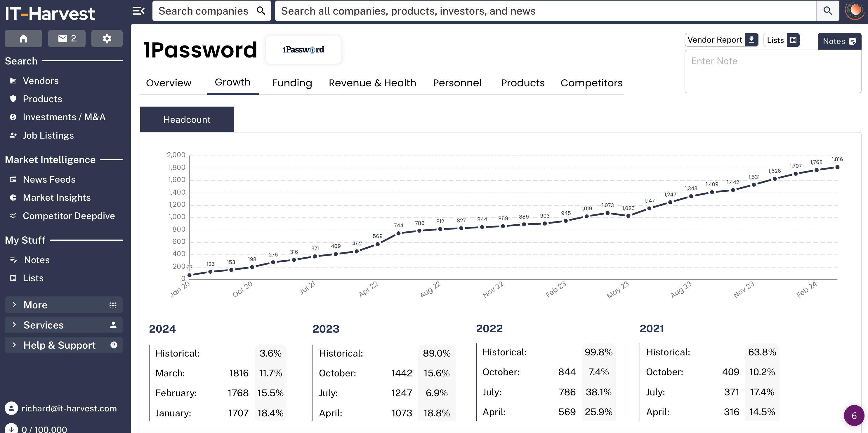Open the Revenue & Health tab
Image resolution: width=868 pixels, height=433 pixels.
(372, 83)
